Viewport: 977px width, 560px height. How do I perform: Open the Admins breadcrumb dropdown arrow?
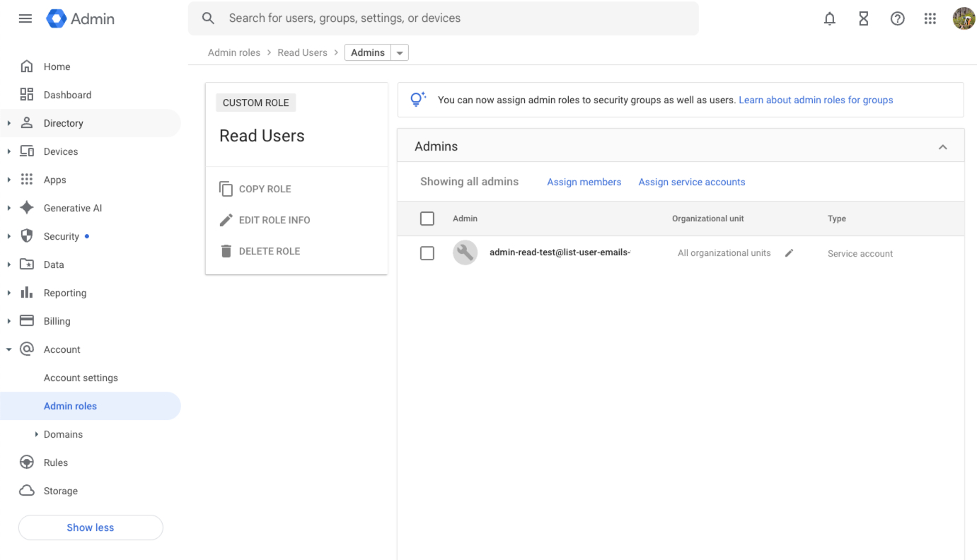point(400,52)
